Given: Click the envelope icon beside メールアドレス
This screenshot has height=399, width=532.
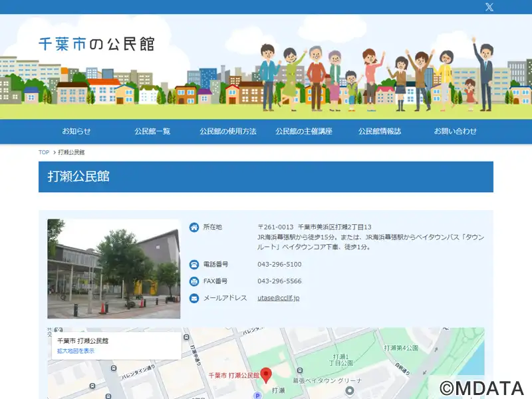Looking at the screenshot, I should click(194, 298).
